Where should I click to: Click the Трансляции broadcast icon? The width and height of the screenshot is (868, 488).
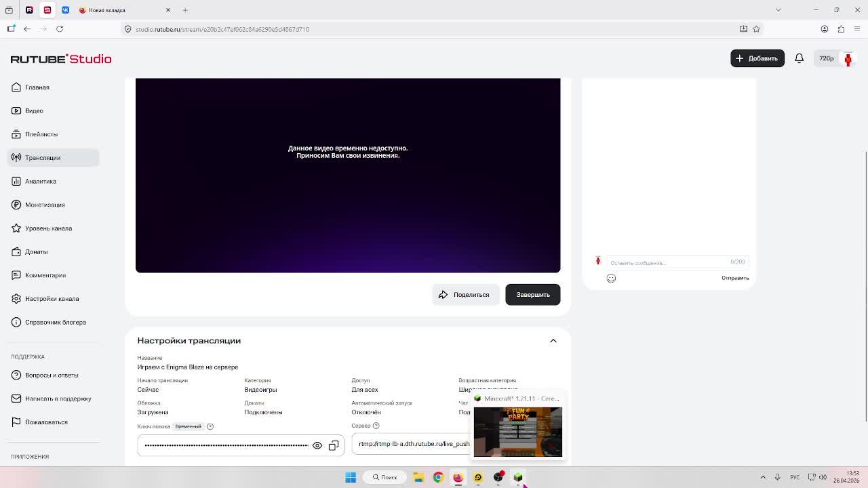coord(16,158)
